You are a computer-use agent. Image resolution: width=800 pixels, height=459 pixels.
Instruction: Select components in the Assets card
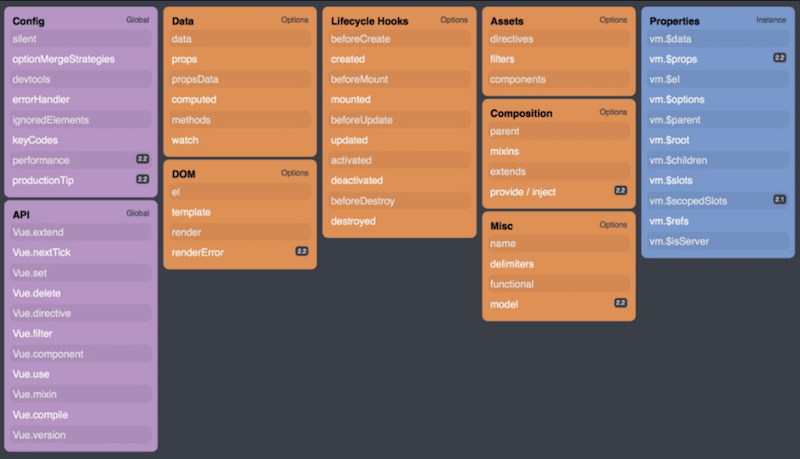click(559, 79)
